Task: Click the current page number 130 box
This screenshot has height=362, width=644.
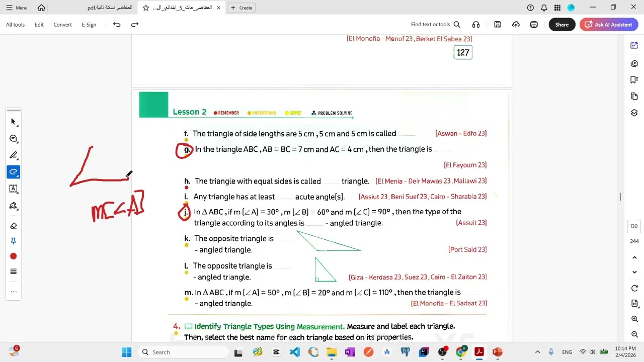Action: 634,226
